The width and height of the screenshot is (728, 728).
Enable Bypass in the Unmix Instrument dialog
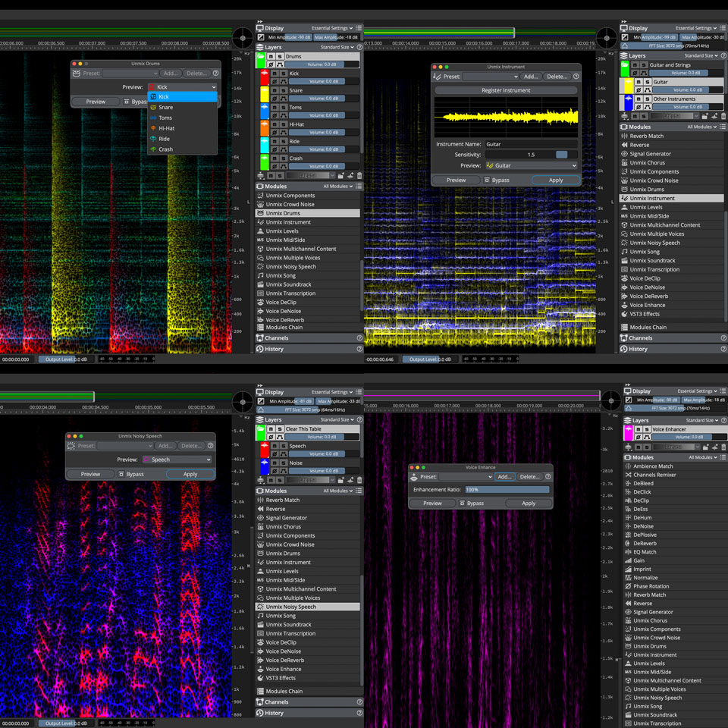pos(496,180)
